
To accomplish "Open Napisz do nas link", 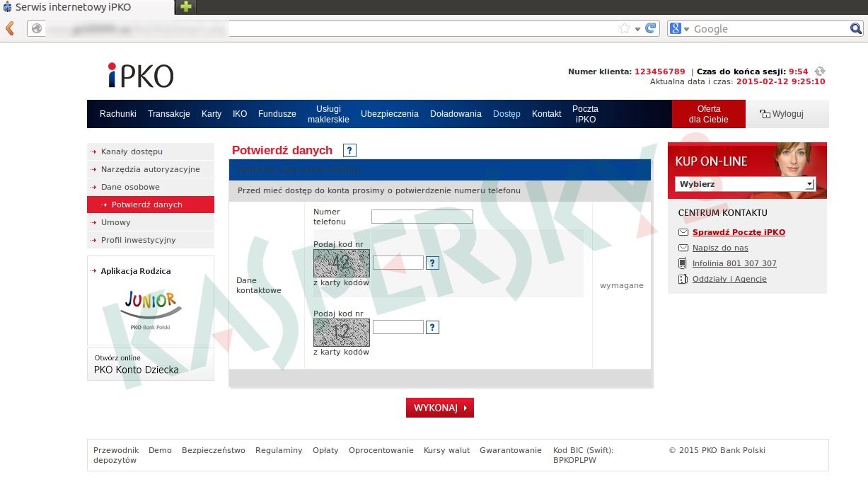I will coord(720,248).
